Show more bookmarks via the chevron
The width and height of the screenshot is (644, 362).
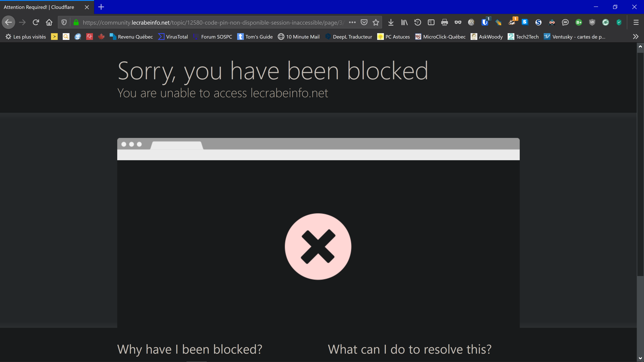click(x=635, y=37)
